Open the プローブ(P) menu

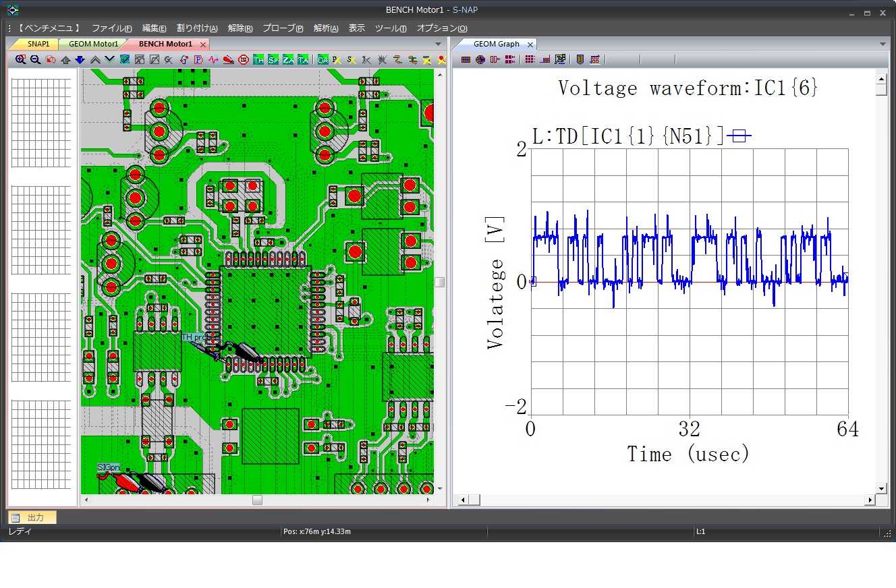pos(283,28)
